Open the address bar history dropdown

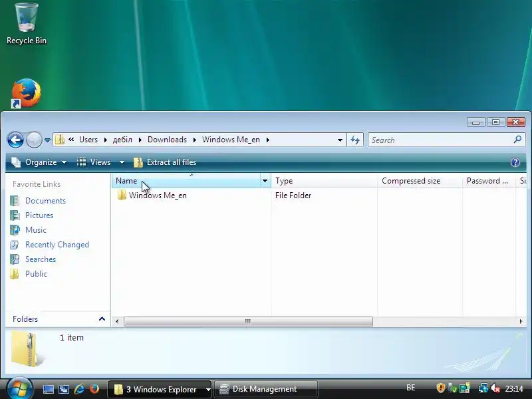[x=340, y=140]
